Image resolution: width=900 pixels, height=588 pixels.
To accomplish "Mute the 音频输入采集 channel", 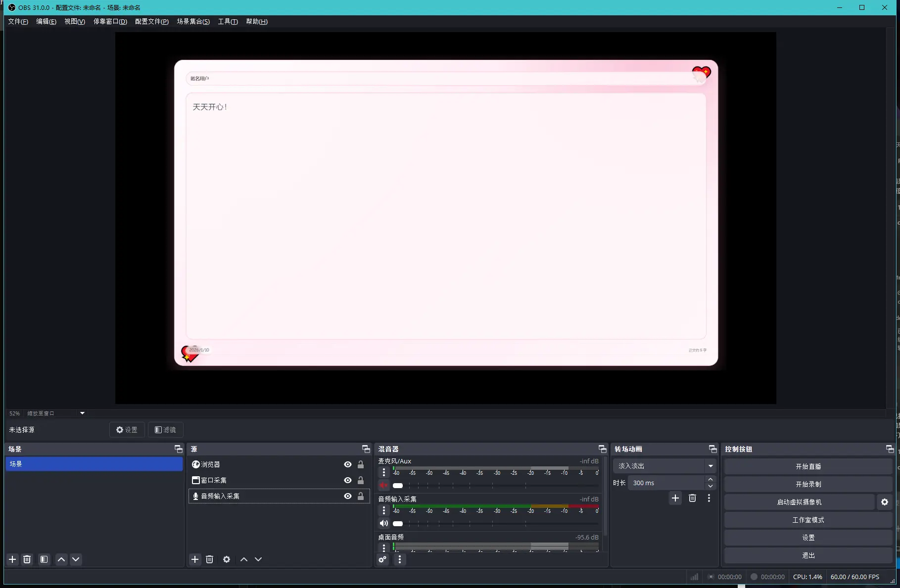I will click(383, 523).
